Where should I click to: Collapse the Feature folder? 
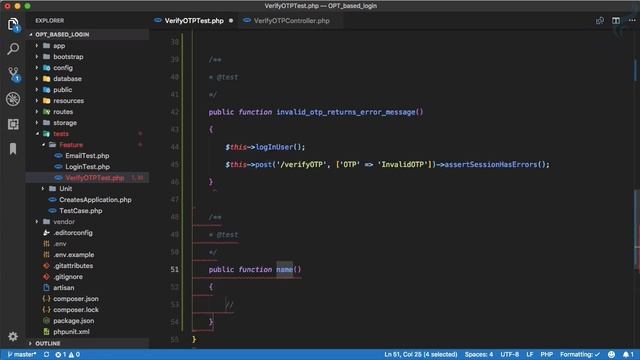click(71, 145)
